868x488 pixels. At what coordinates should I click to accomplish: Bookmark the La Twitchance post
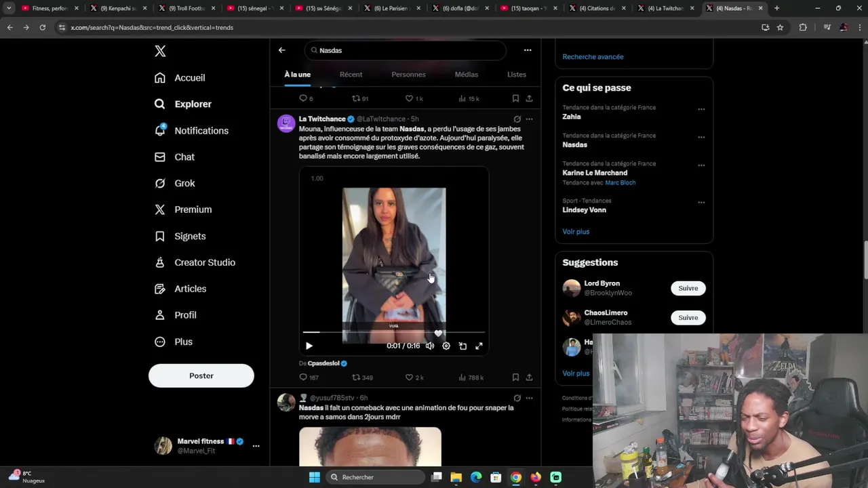point(515,378)
